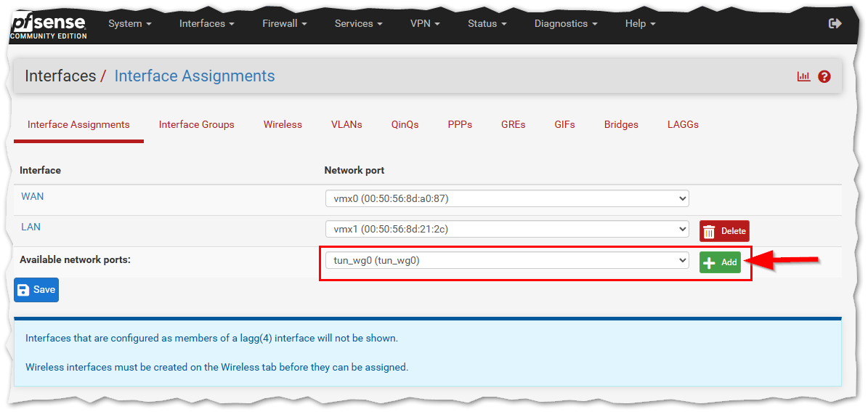Delete the LAN interface assignment
The height and width of the screenshot is (412, 868).
724,231
